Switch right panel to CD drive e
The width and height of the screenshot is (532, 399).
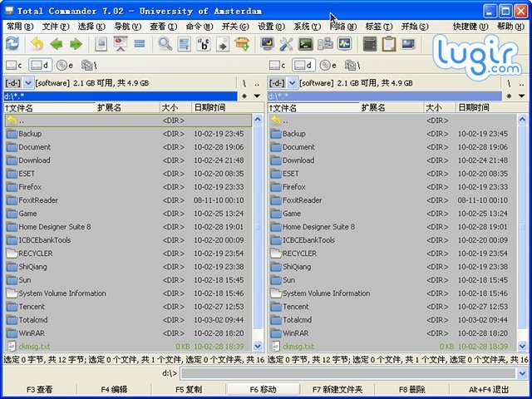pyautogui.click(x=328, y=65)
